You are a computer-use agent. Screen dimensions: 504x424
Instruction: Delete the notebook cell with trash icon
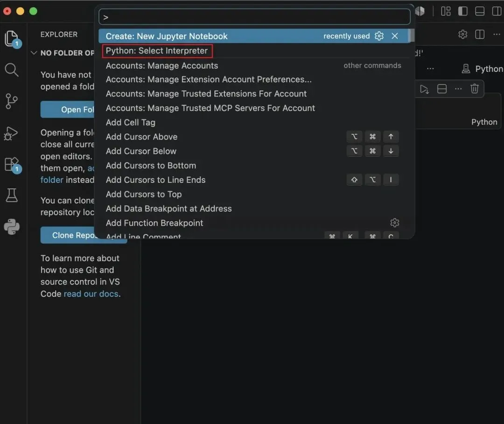click(x=475, y=89)
